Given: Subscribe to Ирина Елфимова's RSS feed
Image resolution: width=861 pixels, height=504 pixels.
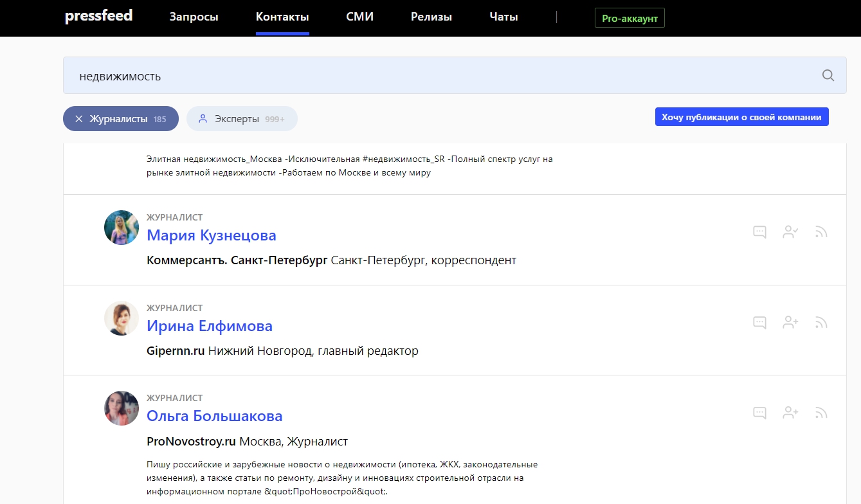Looking at the screenshot, I should (820, 323).
